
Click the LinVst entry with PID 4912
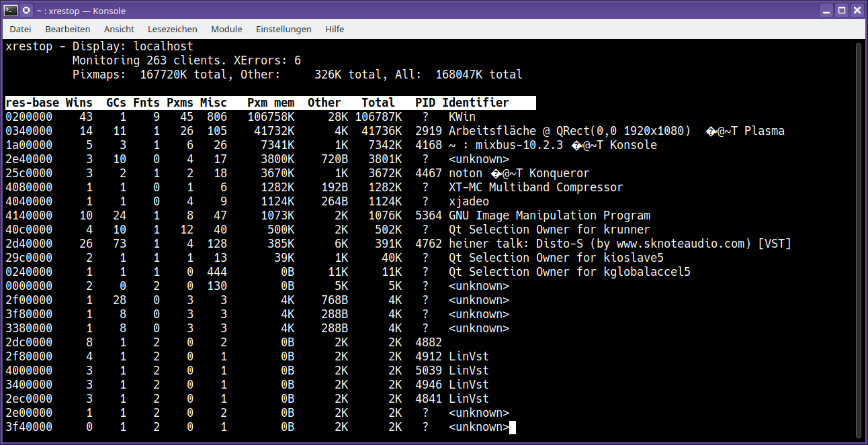[x=469, y=356]
